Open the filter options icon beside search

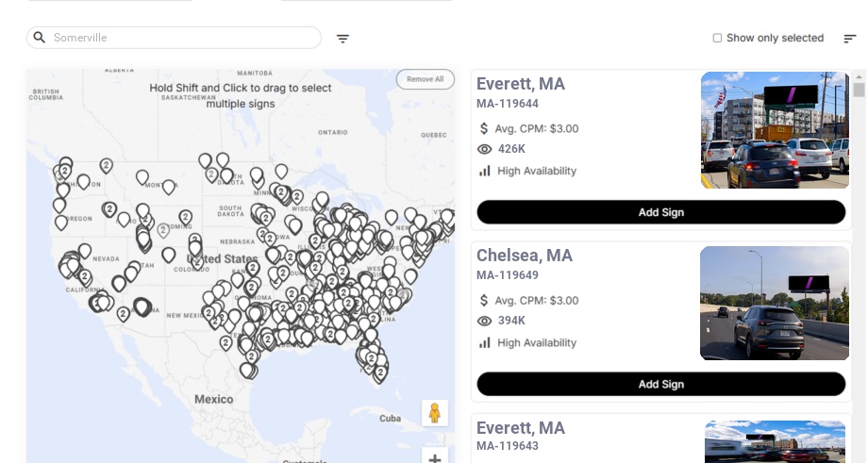pyautogui.click(x=342, y=39)
